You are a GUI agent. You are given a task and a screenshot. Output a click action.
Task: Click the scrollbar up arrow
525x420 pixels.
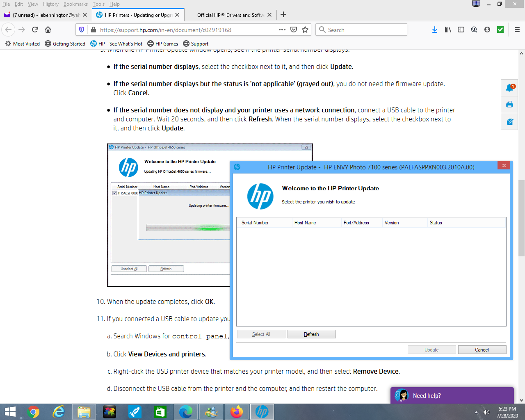point(521,53)
